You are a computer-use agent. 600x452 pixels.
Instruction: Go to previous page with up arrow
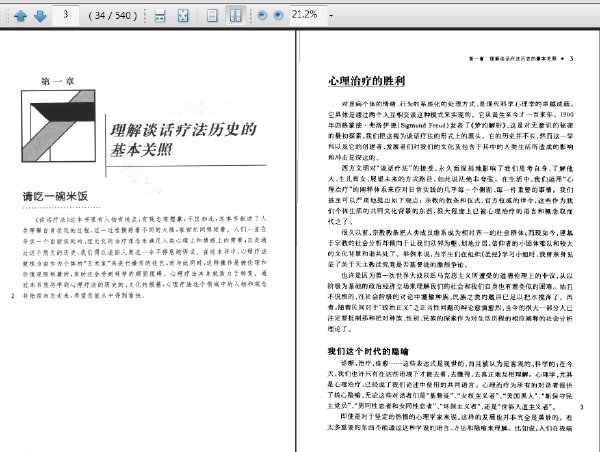20,16
